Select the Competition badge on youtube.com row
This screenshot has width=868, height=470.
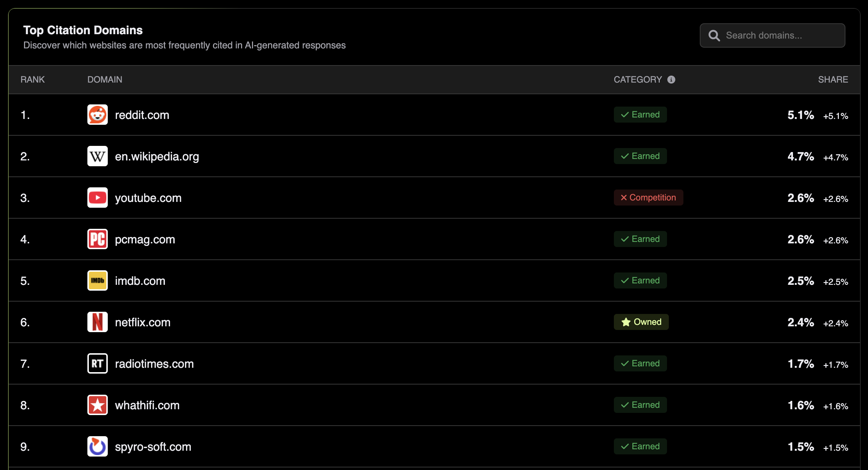648,198
